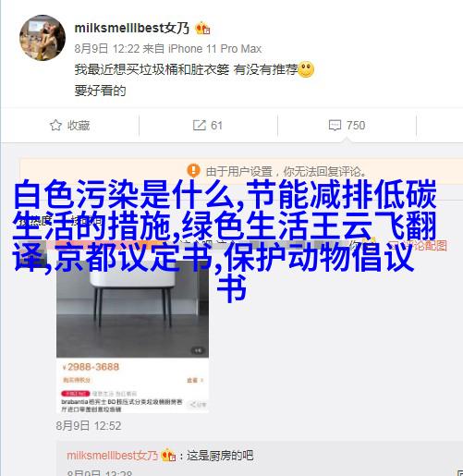The image size is (463, 476).
Task: Click the brabantia product title text
Action: (122, 406)
